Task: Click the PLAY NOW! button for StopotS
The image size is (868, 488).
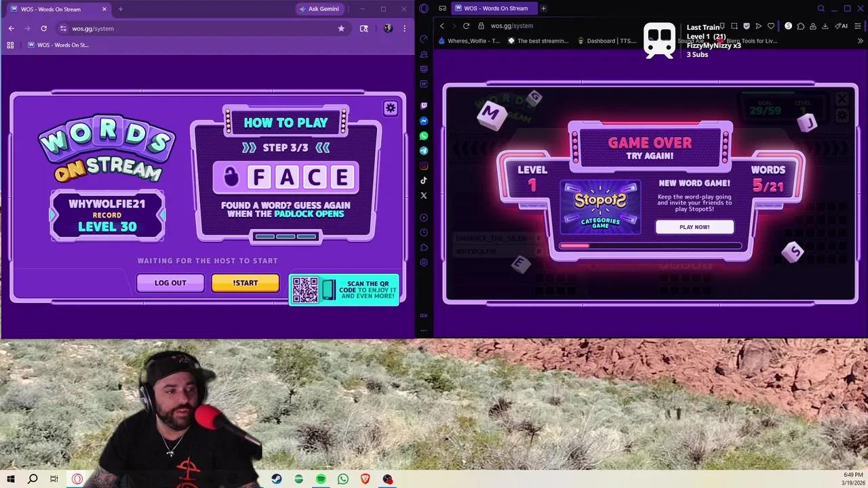Action: click(694, 227)
